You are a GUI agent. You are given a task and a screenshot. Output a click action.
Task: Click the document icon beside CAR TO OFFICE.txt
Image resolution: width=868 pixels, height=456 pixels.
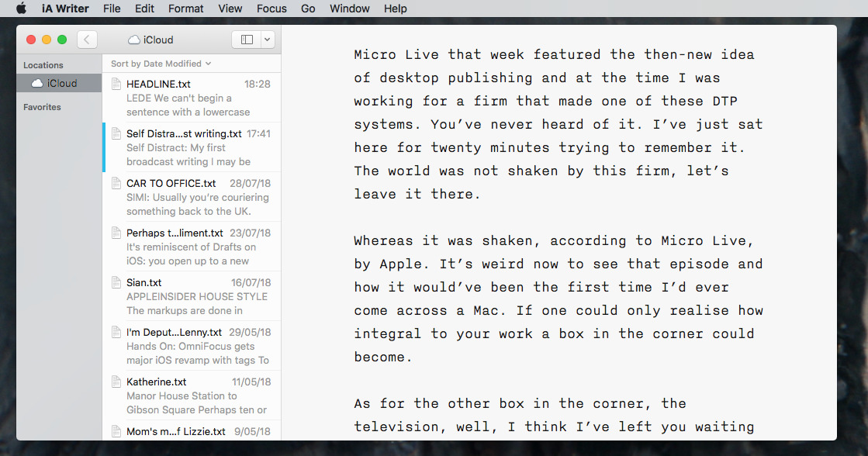(116, 183)
